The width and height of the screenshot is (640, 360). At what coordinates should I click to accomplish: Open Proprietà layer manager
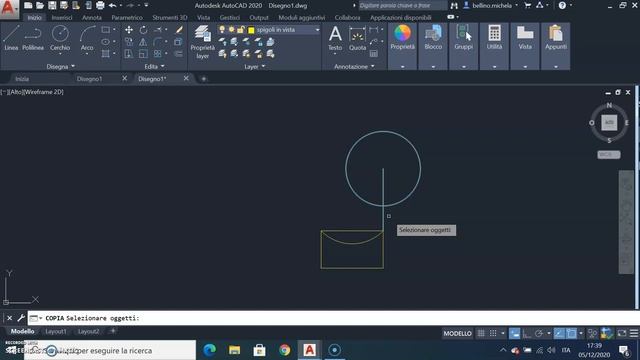[202, 42]
